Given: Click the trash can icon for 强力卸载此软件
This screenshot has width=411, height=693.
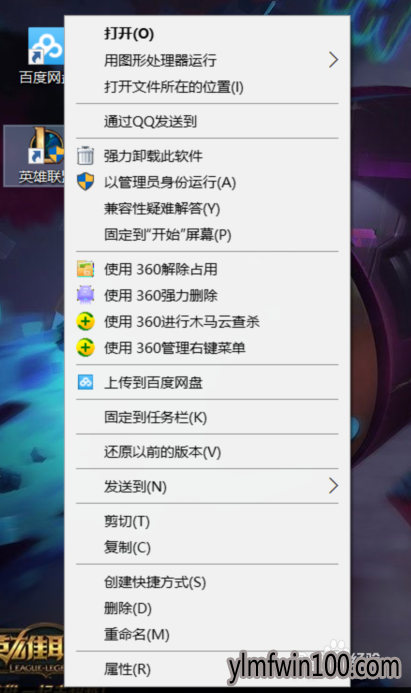Looking at the screenshot, I should (85, 156).
